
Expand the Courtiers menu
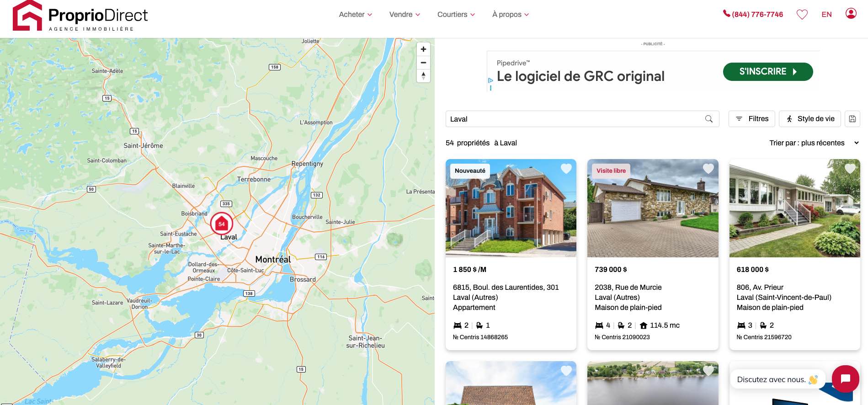point(456,15)
